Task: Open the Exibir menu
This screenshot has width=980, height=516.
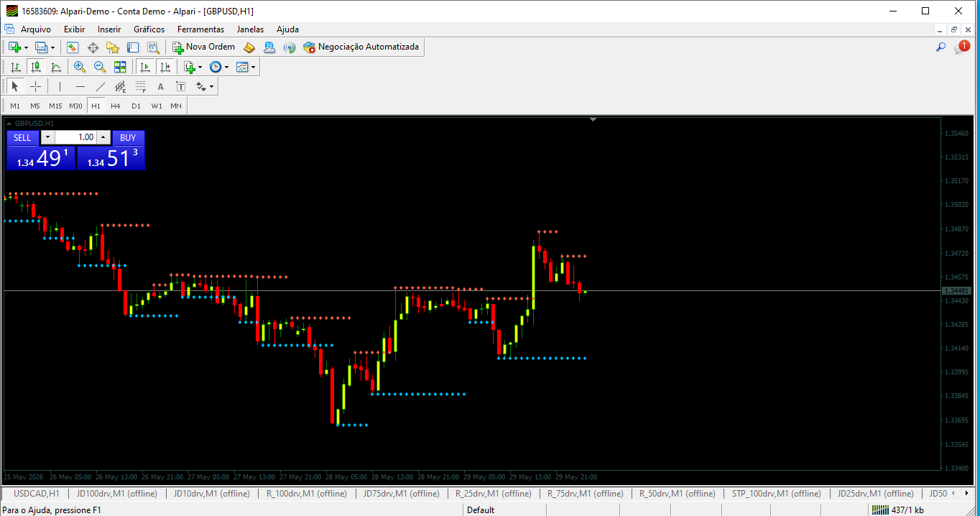Action: click(74, 29)
